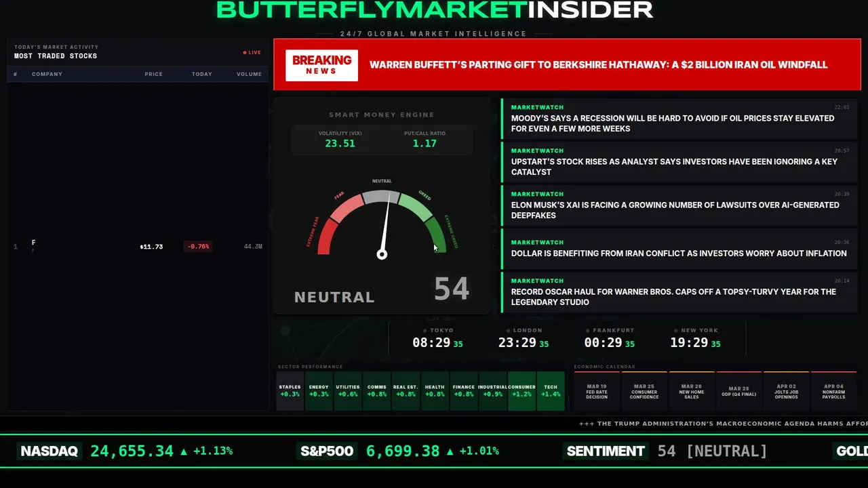
Task: Open the Warren Buffett Berkshire Hathaway headline
Action: click(x=598, y=65)
